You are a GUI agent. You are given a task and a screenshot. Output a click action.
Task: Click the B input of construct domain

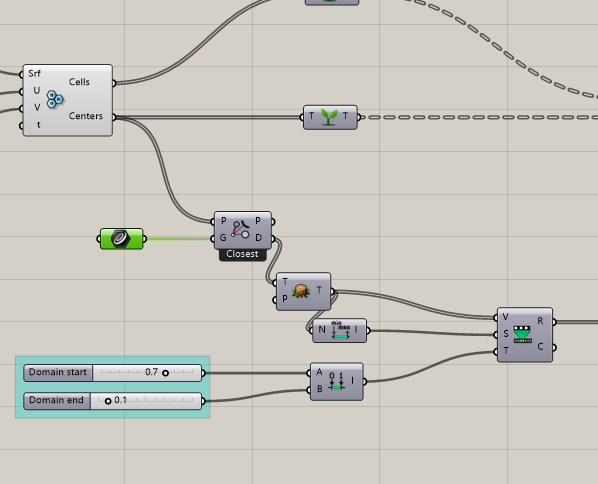(320, 389)
